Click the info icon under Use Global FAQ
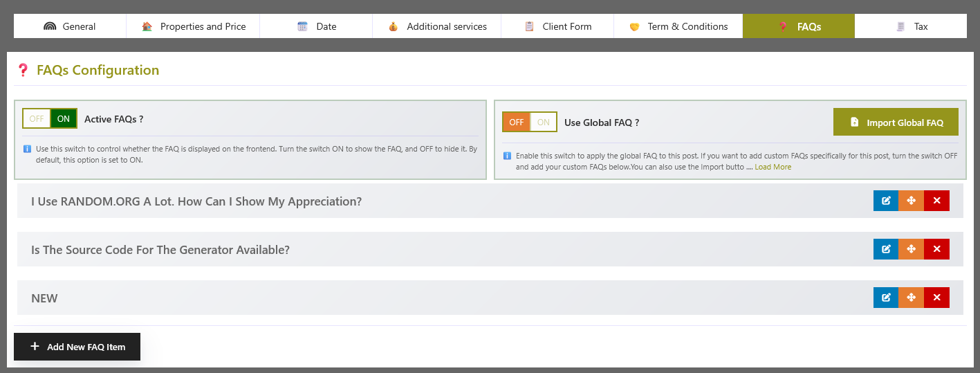Viewport: 980px width, 373px height. pos(507,156)
